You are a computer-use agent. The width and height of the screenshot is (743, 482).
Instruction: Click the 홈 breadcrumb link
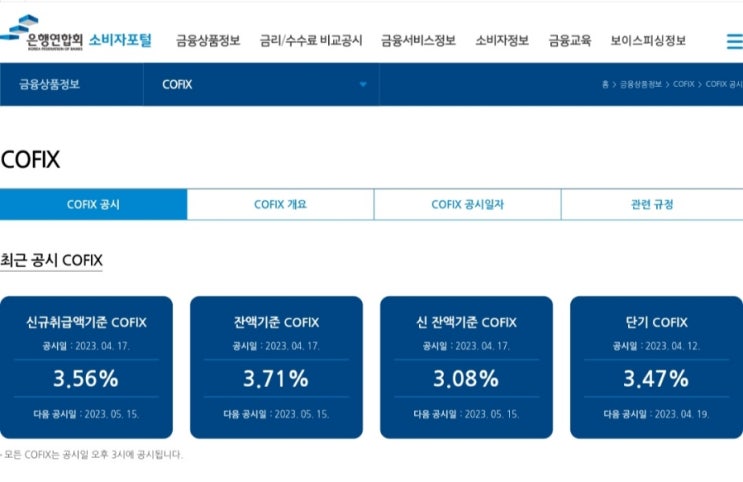point(605,84)
